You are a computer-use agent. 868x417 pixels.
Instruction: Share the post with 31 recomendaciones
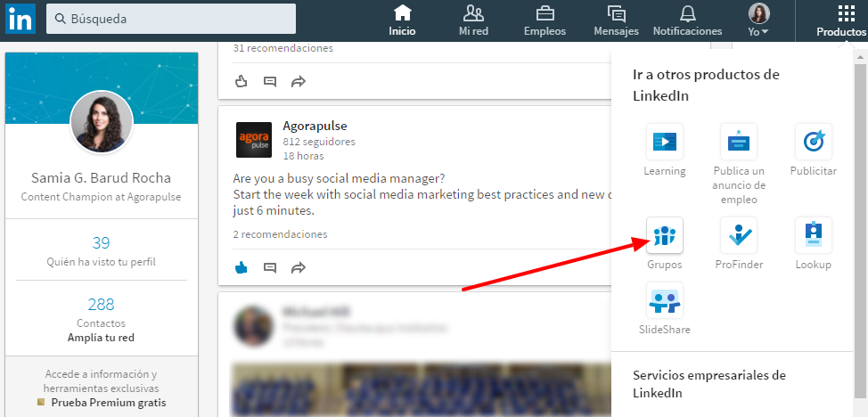tap(299, 81)
